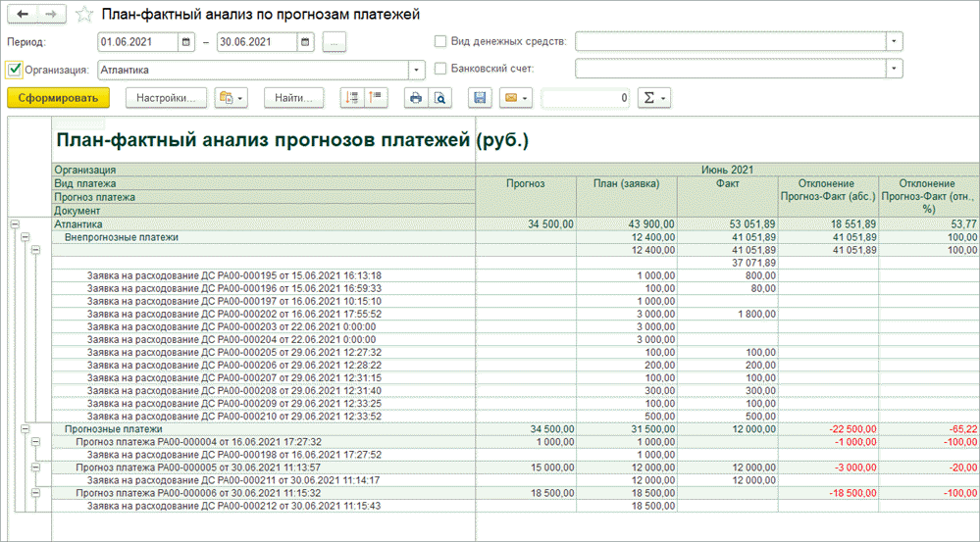
Task: Collapse the Атлантика tree group
Action: click(x=14, y=224)
